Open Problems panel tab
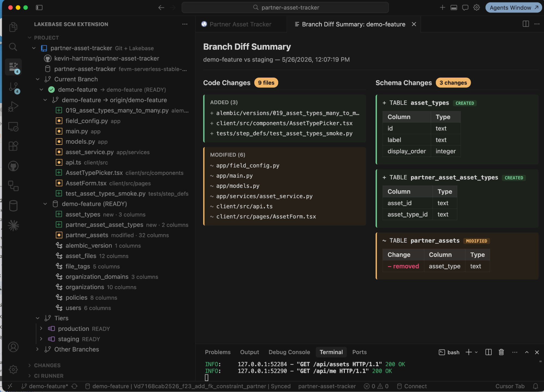 click(217, 352)
